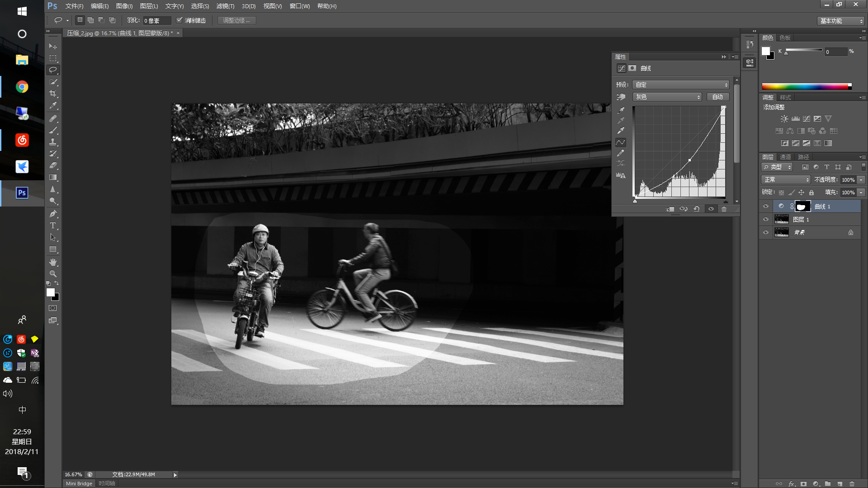Toggle adjustment layer visibility in Properties panel
This screenshot has width=868, height=488.
pyautogui.click(x=711, y=209)
